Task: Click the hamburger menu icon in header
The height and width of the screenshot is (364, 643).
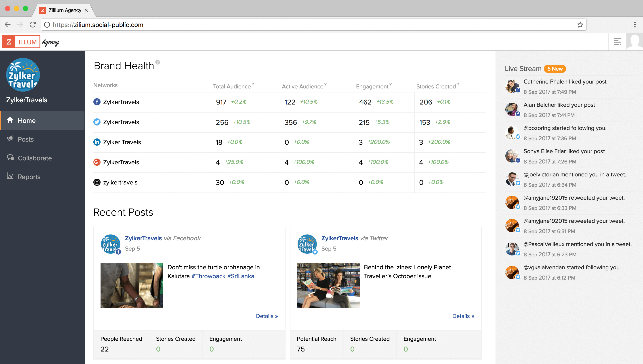Action: 617,42
